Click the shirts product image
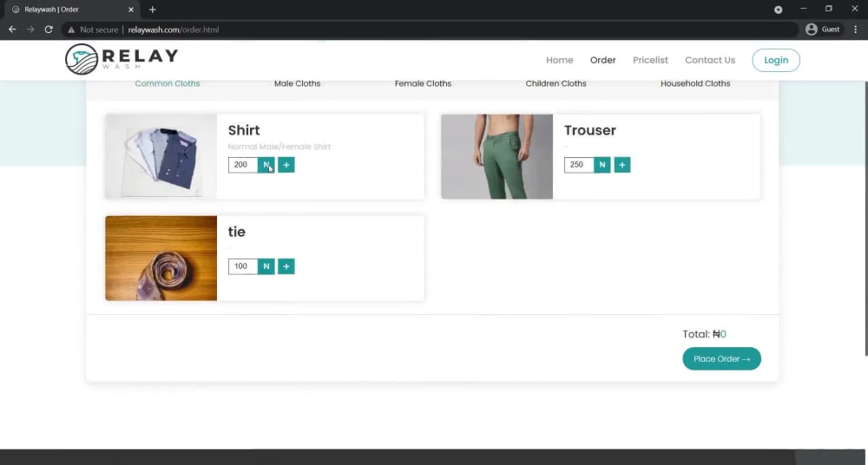 (x=161, y=156)
